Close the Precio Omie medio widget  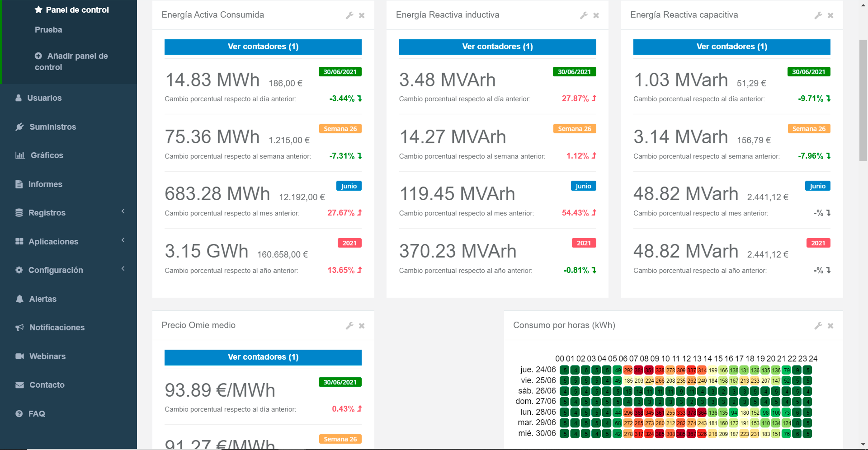coord(362,326)
